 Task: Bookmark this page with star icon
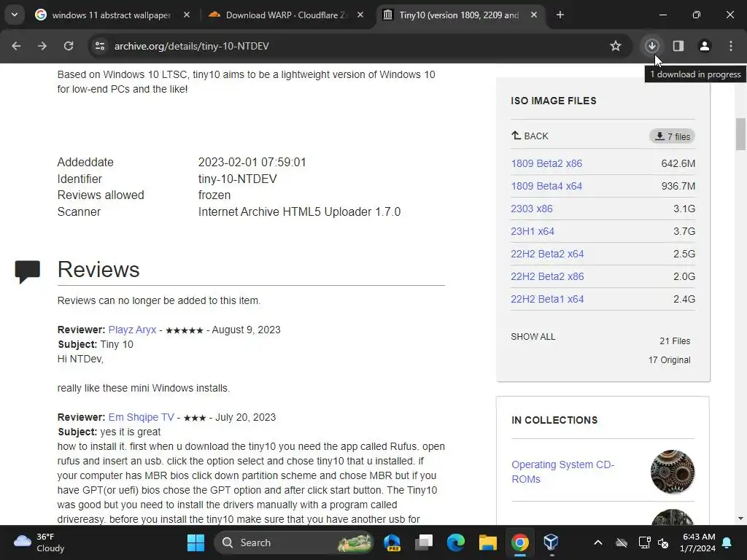tap(616, 46)
